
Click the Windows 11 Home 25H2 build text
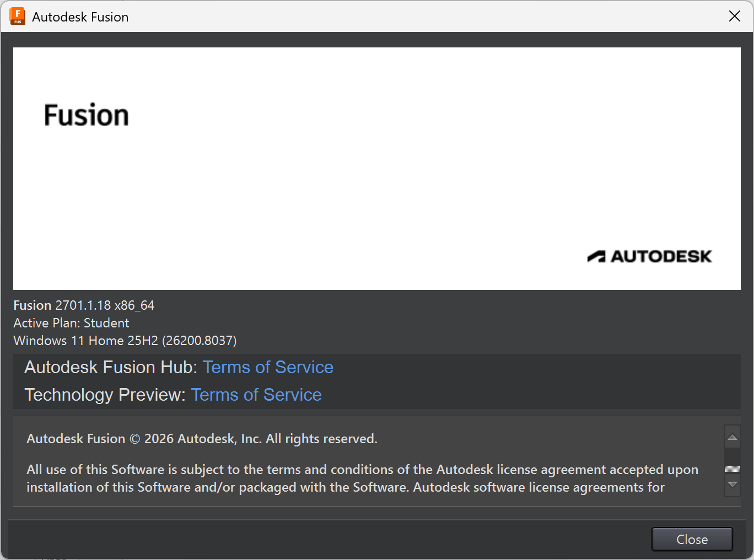pos(125,341)
